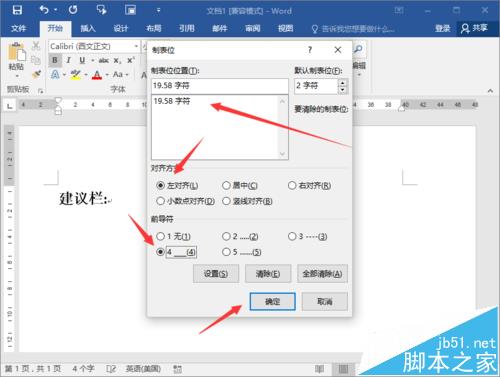Switch to the 邮件 tab
This screenshot has width=500, height=377.
tap(220, 28)
